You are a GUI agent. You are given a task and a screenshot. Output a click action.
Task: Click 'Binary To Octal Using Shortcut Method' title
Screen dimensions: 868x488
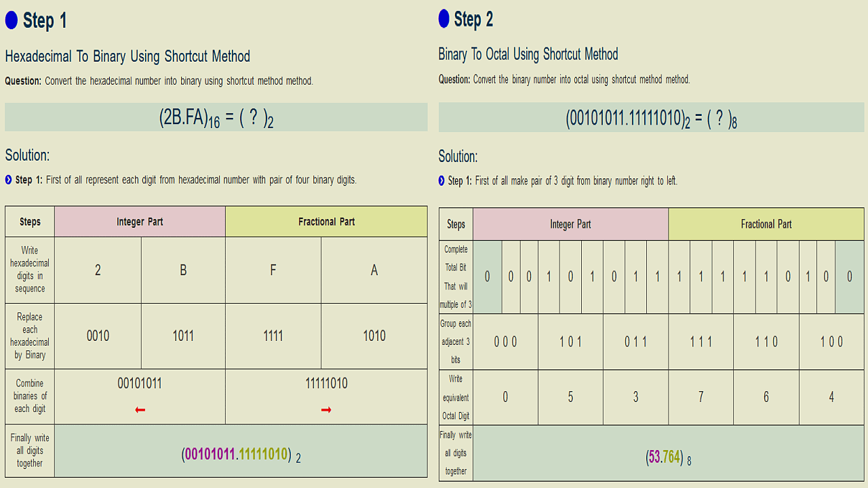528,54
